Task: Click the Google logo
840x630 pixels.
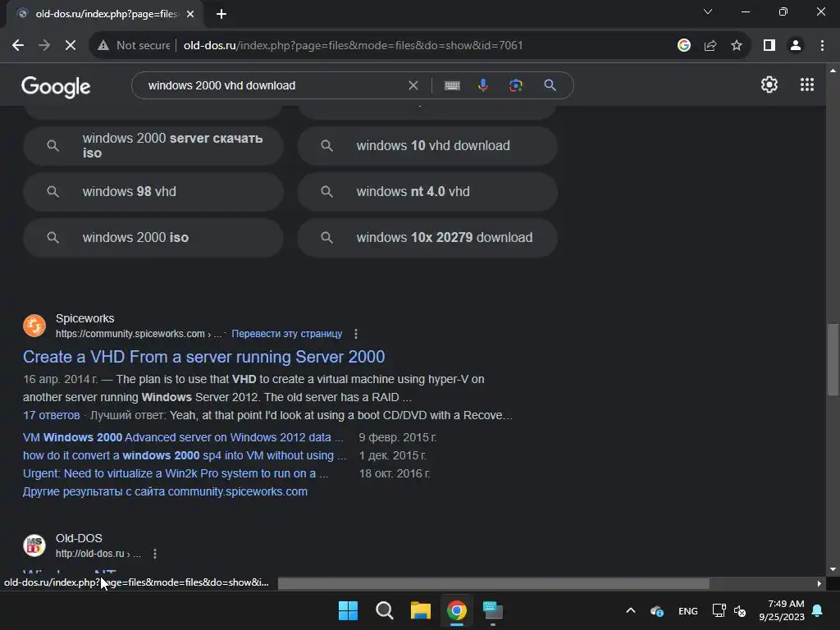Action: (56, 86)
